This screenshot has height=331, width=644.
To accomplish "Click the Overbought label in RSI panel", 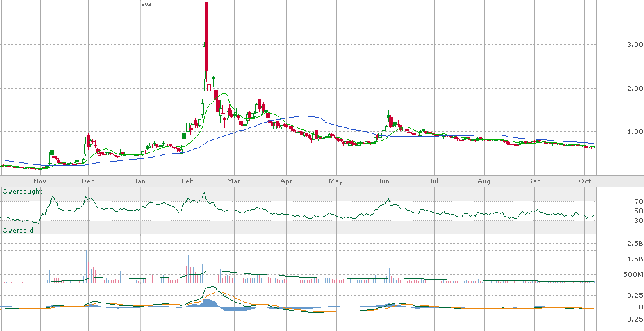I will [x=22, y=191].
